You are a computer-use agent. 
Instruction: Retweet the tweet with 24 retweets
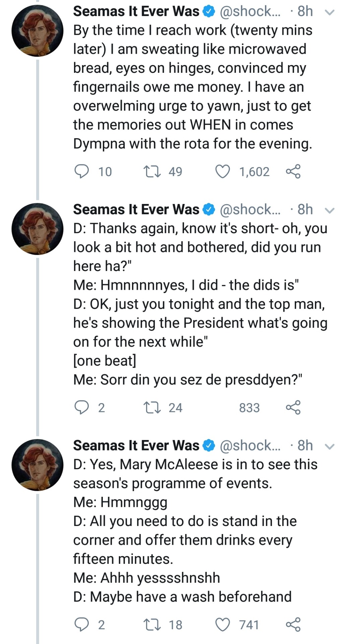click(x=152, y=408)
